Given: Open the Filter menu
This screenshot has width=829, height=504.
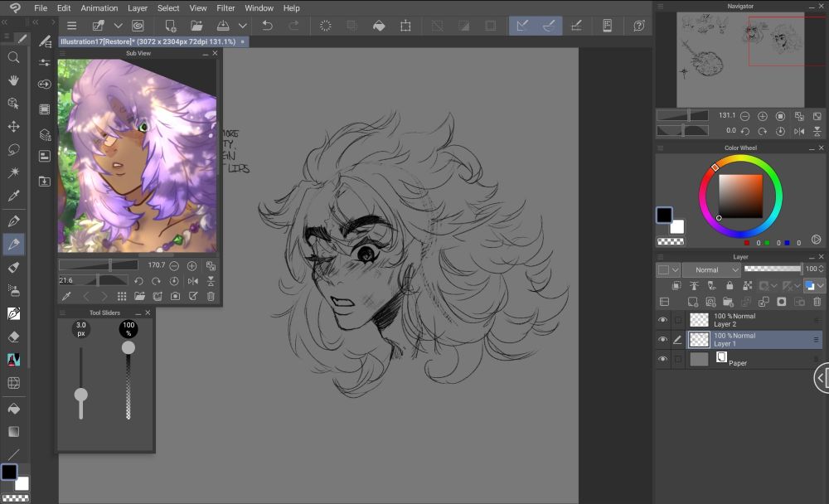Looking at the screenshot, I should [225, 8].
